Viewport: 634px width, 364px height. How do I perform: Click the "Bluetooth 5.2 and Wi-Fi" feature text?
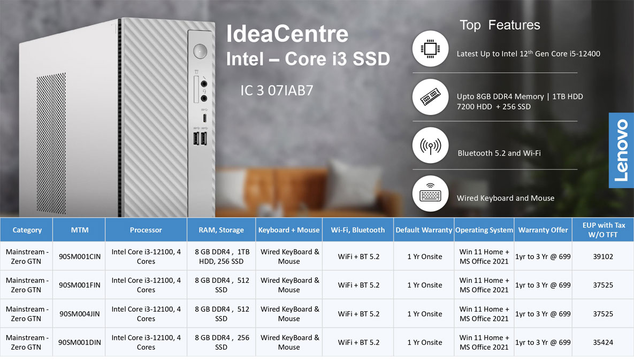pos(499,153)
